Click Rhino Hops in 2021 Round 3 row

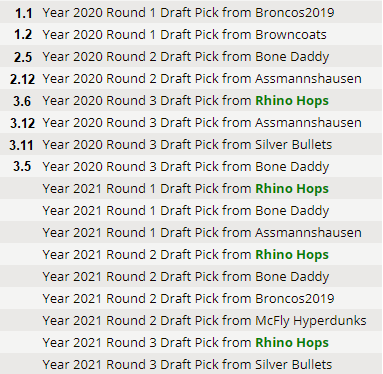point(292,343)
